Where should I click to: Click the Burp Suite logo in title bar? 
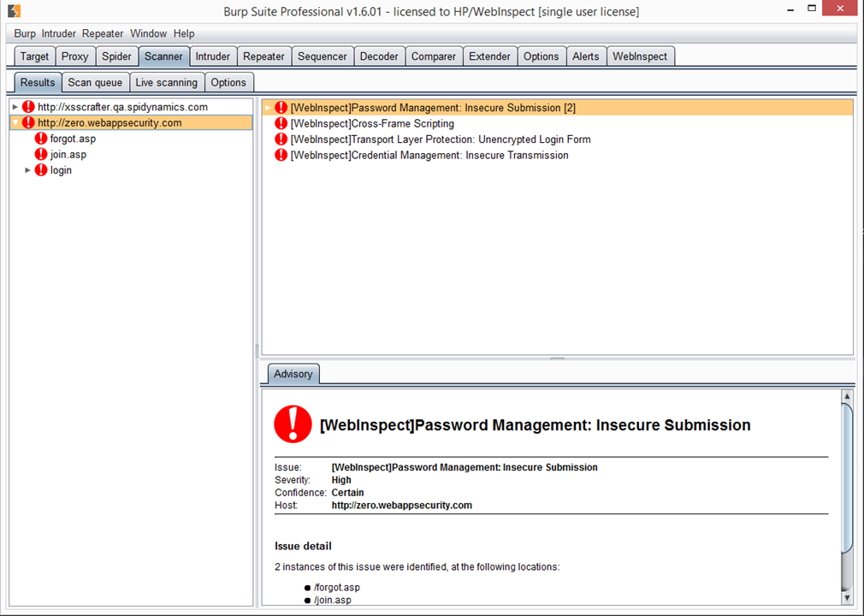click(x=14, y=10)
